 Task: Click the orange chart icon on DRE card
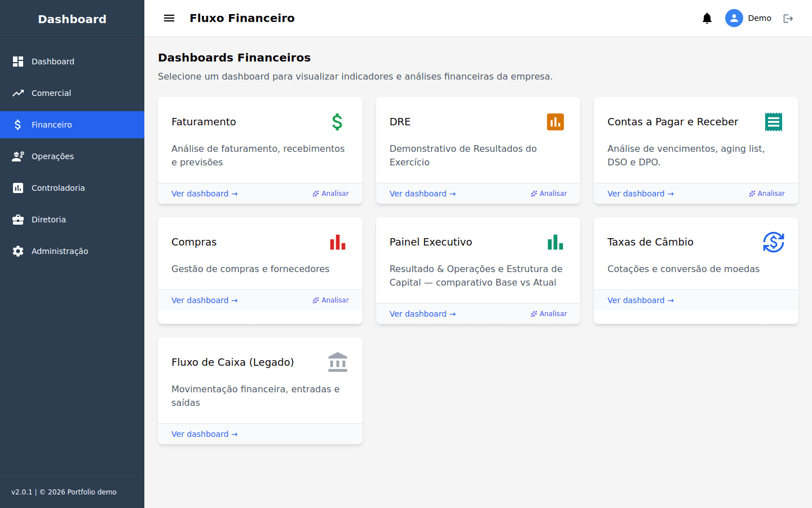tap(555, 122)
